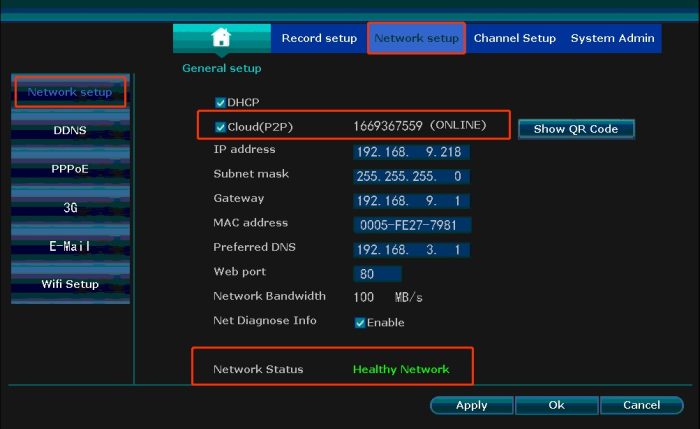Toggle the Net Diagnose Info Enable checkbox
Screen dimensions: 700x429
click(360, 323)
